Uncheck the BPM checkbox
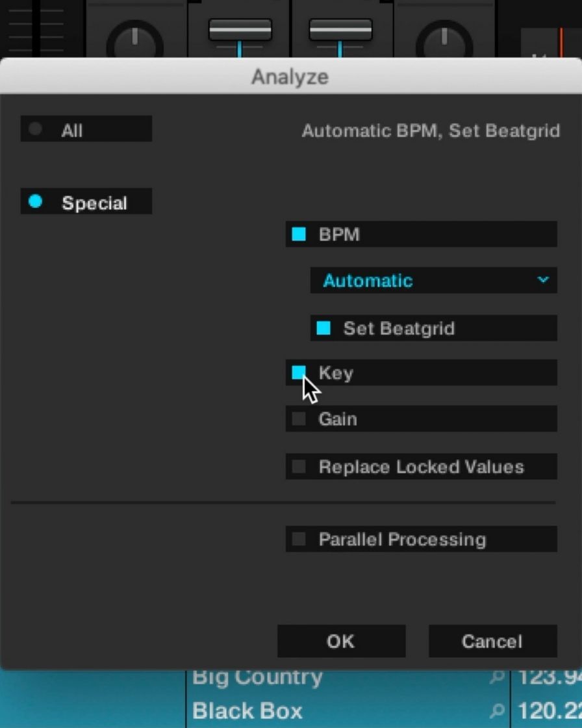 click(299, 234)
